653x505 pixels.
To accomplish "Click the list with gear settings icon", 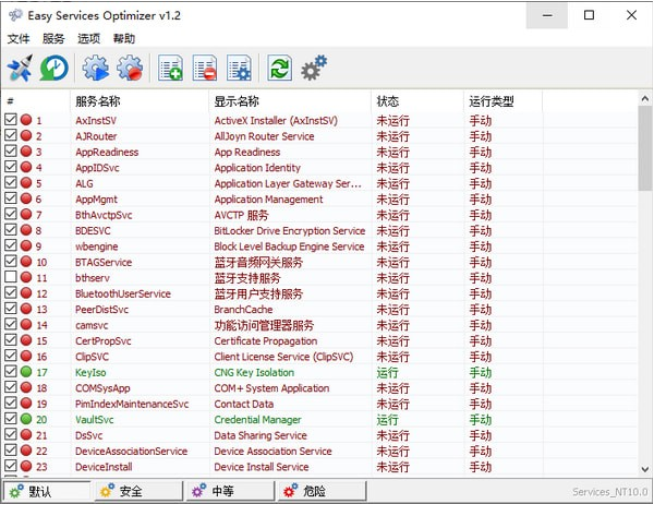I will 239,68.
